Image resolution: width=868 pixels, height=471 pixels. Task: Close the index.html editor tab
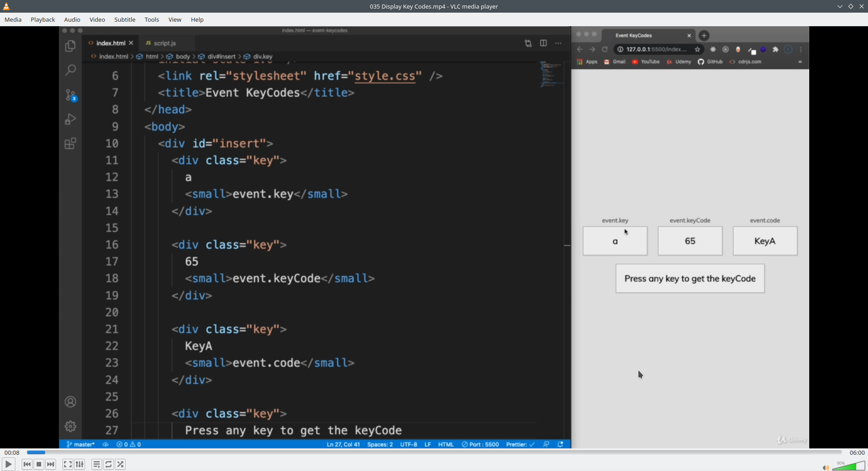click(x=131, y=43)
